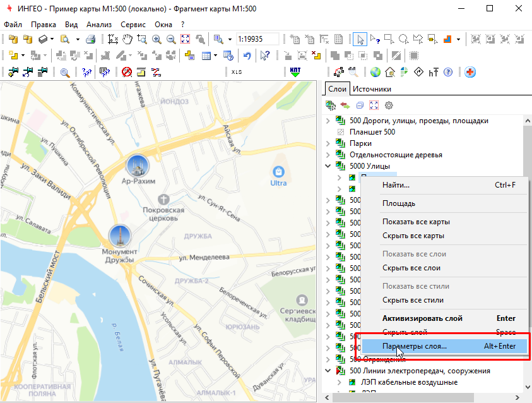Select the rectangle selection tool
The height and width of the screenshot is (403, 532).
[x=389, y=39]
